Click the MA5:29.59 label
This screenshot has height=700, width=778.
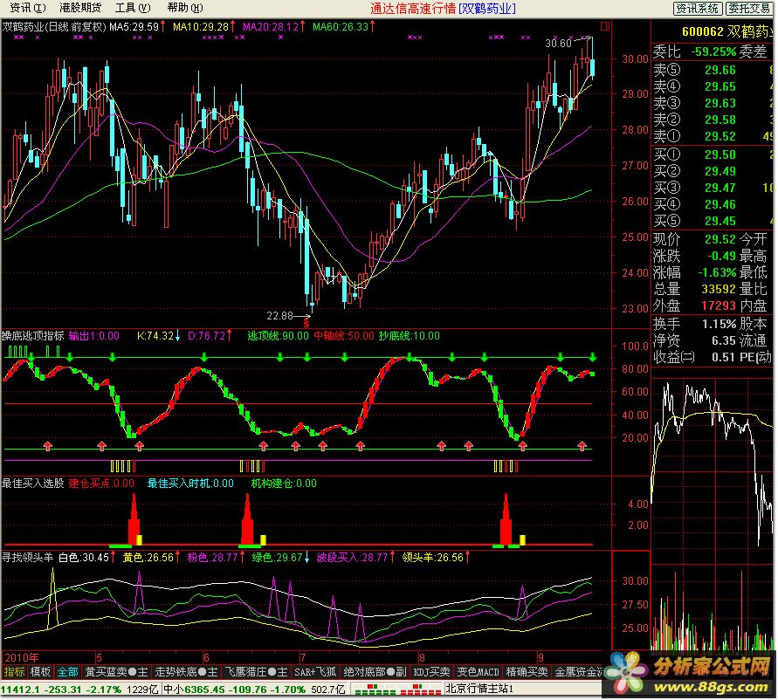point(134,27)
